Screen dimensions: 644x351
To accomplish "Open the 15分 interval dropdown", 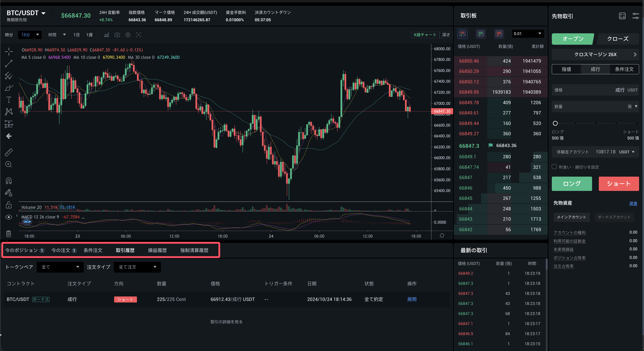I will point(30,35).
